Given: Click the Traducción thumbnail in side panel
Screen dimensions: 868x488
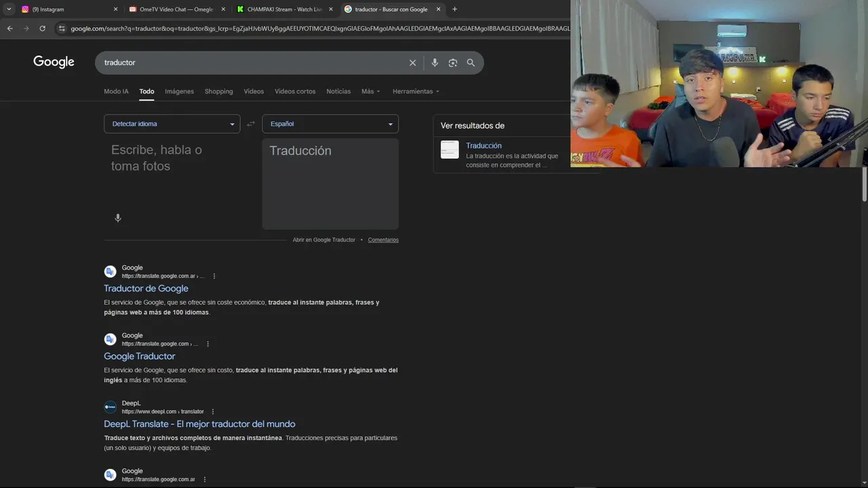Looking at the screenshot, I should (450, 150).
